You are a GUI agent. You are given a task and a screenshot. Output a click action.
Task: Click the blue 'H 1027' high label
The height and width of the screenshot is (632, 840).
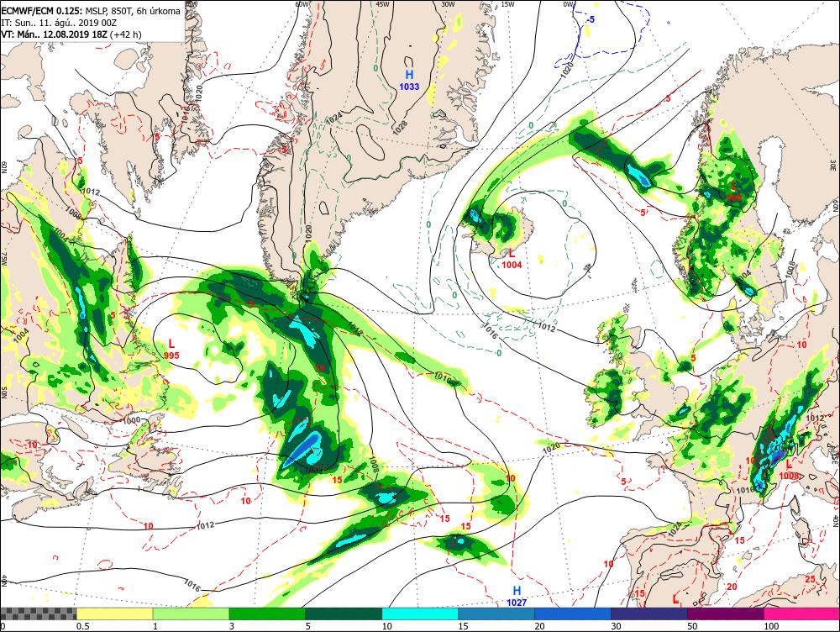point(517,596)
